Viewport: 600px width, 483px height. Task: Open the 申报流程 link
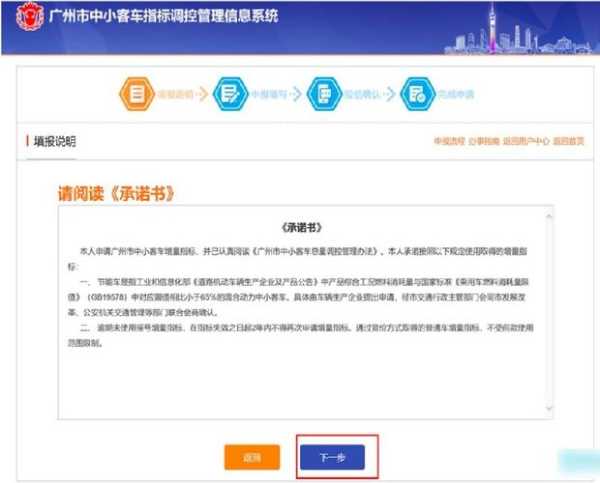pos(447,141)
